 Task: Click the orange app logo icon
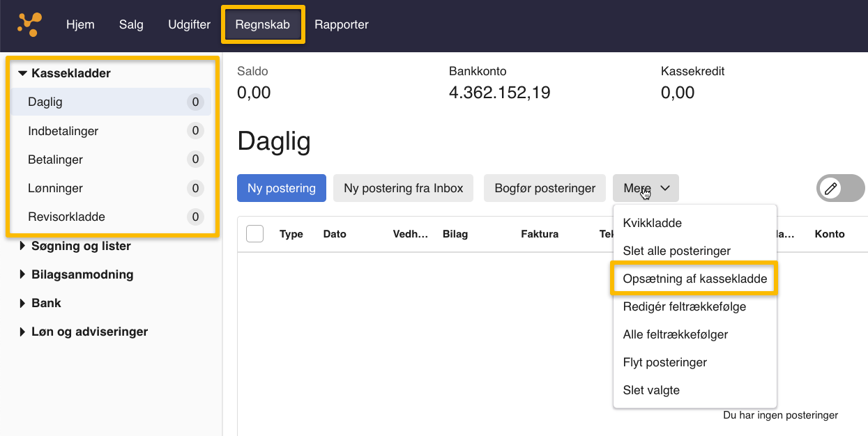29,24
